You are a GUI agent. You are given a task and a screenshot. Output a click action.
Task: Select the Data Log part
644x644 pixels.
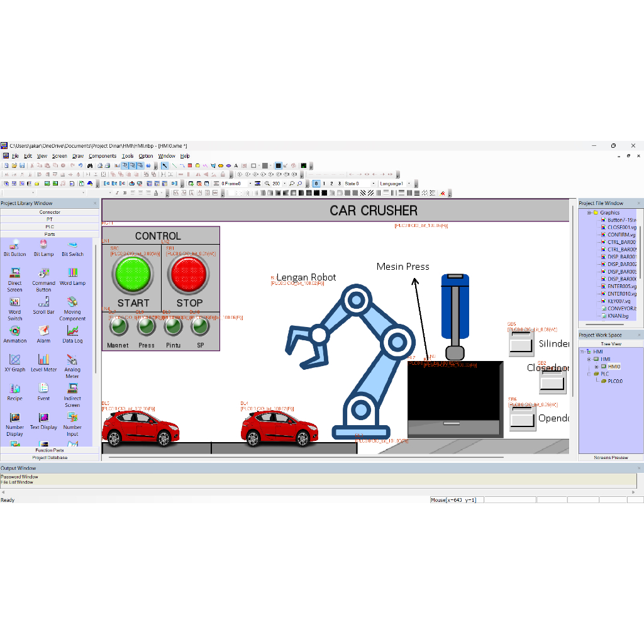point(72,336)
